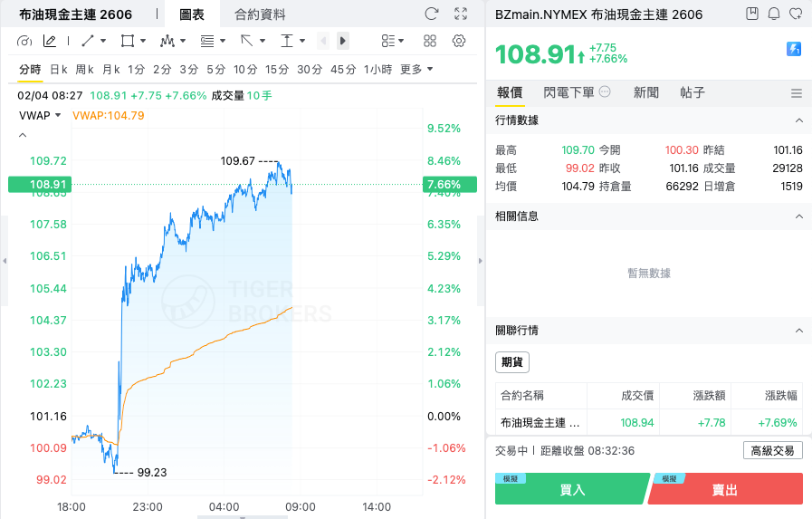Click the horizontal chart scrollbar handle
Screen dimensions: 812x519
243,517
